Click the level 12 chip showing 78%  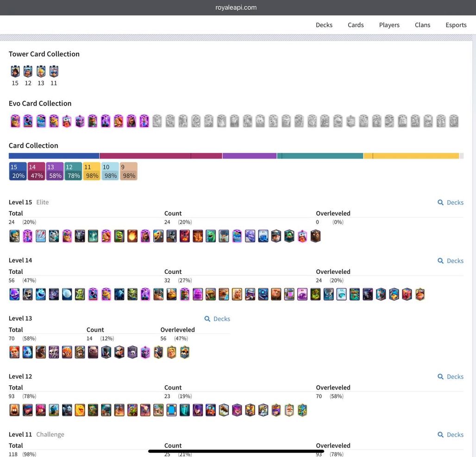73,171
